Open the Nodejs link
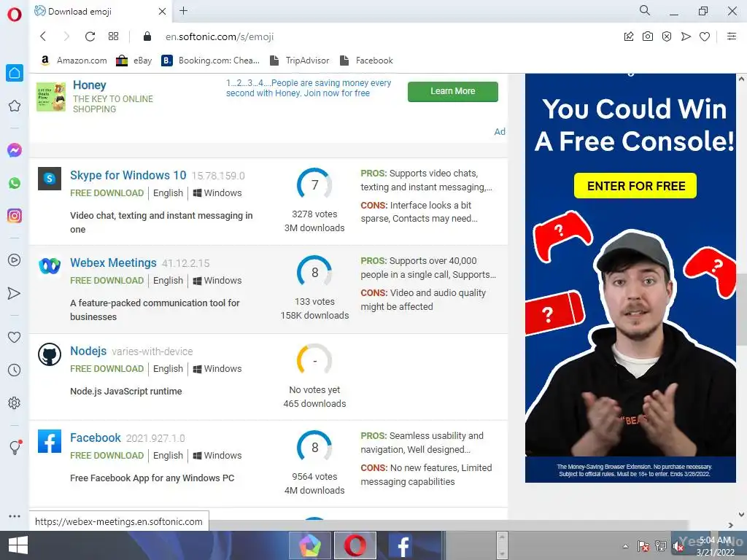Viewport: 747px width, 560px height. (x=88, y=351)
